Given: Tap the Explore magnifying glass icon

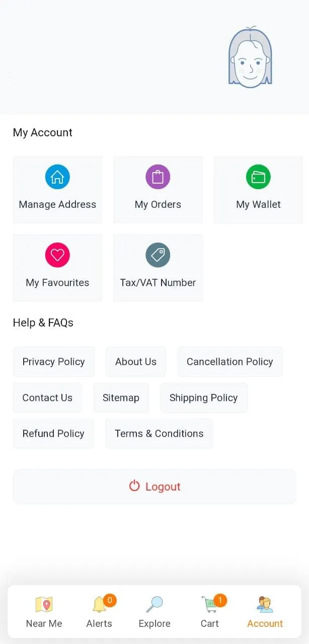Looking at the screenshot, I should point(154,603).
